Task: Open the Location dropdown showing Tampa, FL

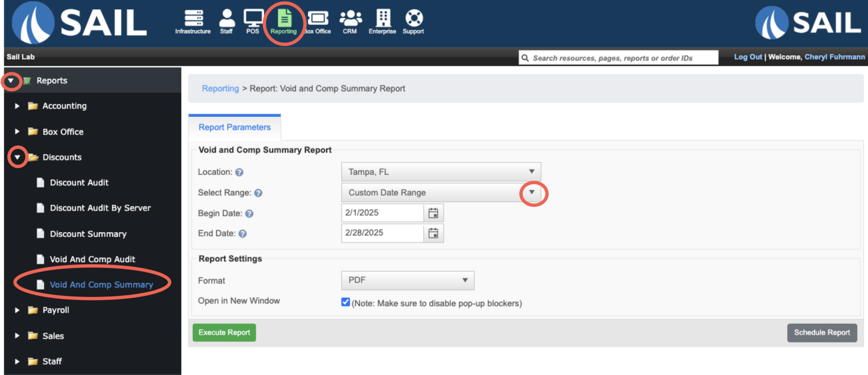Action: click(x=441, y=172)
